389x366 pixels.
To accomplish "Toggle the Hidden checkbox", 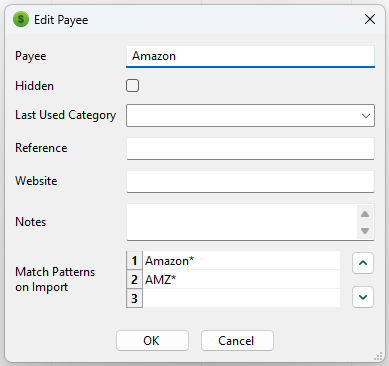I will pos(132,86).
